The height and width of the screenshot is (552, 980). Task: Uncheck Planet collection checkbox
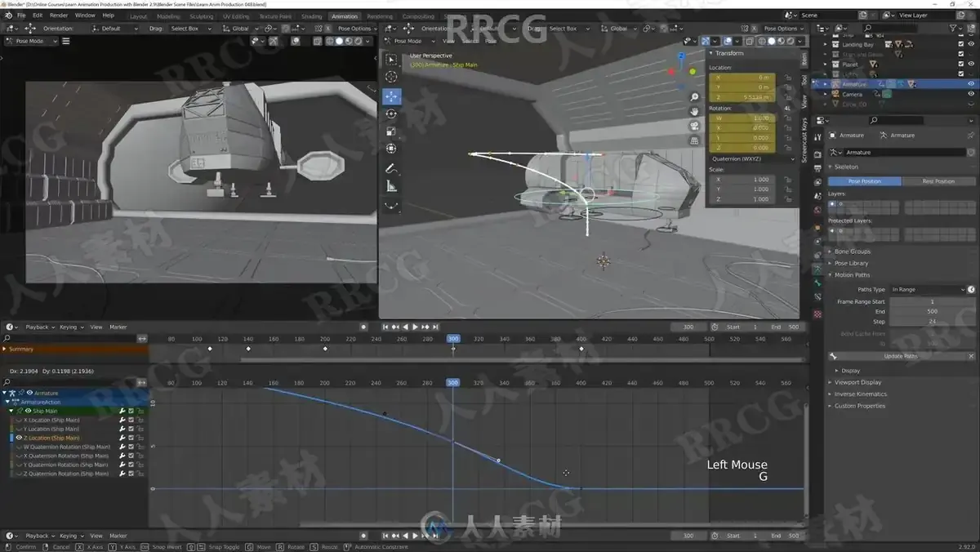960,64
